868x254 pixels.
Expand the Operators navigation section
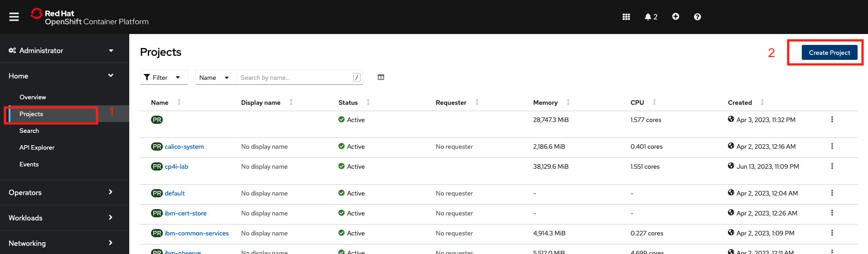64,192
